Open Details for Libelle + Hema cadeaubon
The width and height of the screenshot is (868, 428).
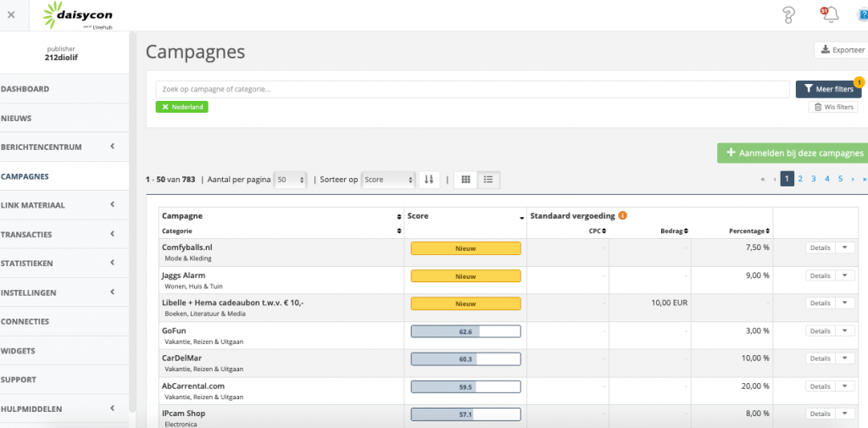(820, 303)
